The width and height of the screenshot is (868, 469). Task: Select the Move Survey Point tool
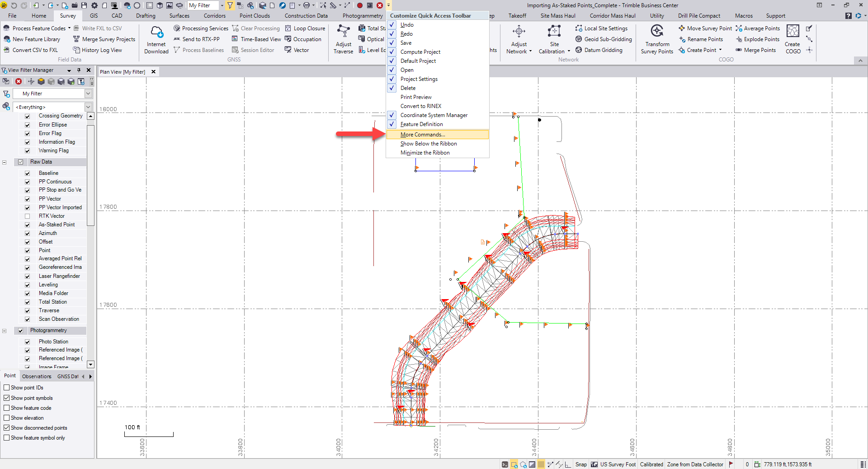click(705, 28)
